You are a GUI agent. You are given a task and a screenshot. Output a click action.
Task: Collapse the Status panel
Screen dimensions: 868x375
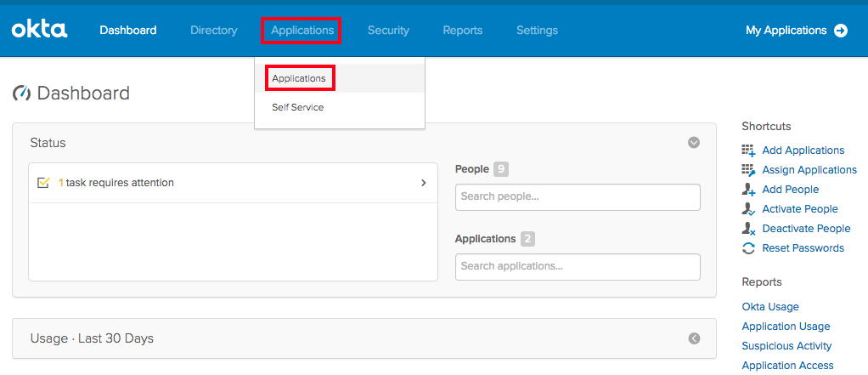coord(694,143)
